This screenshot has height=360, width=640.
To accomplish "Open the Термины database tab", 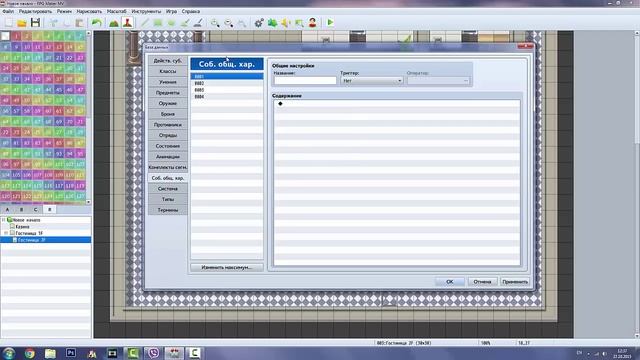I will [x=168, y=210].
